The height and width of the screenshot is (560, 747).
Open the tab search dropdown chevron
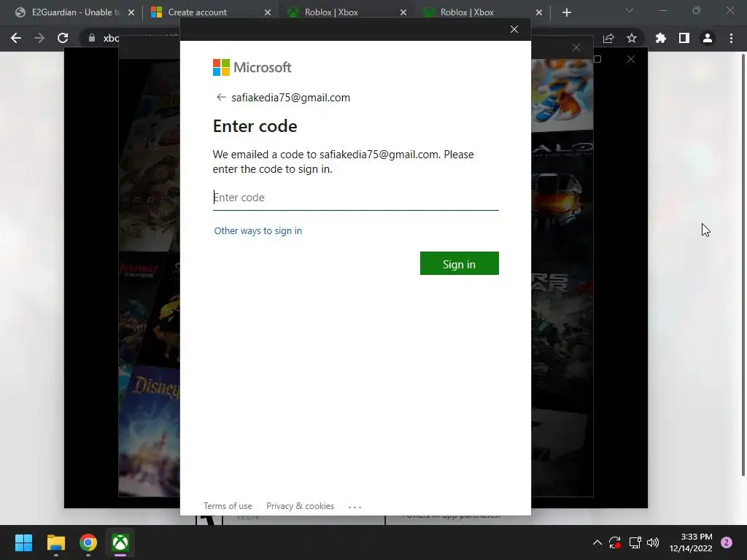630,10
